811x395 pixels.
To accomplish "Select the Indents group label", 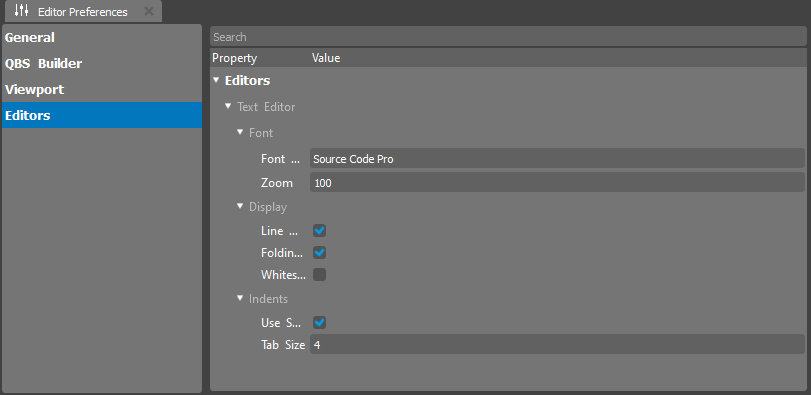I will coord(268,299).
